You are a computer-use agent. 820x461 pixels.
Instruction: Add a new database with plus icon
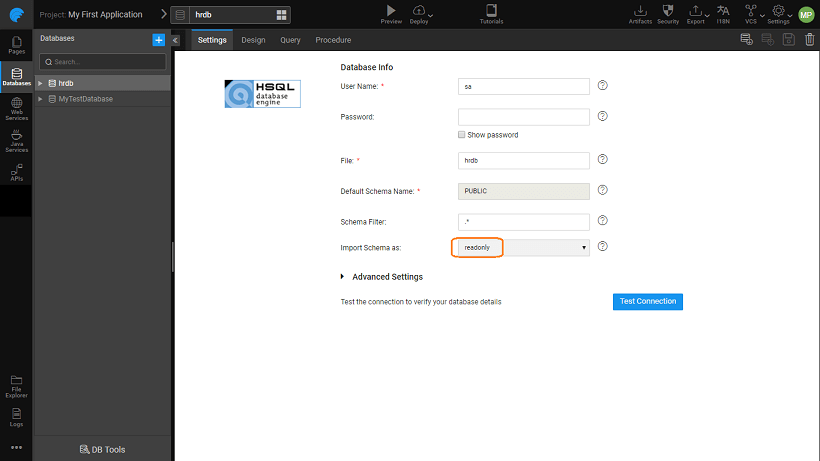pos(158,39)
